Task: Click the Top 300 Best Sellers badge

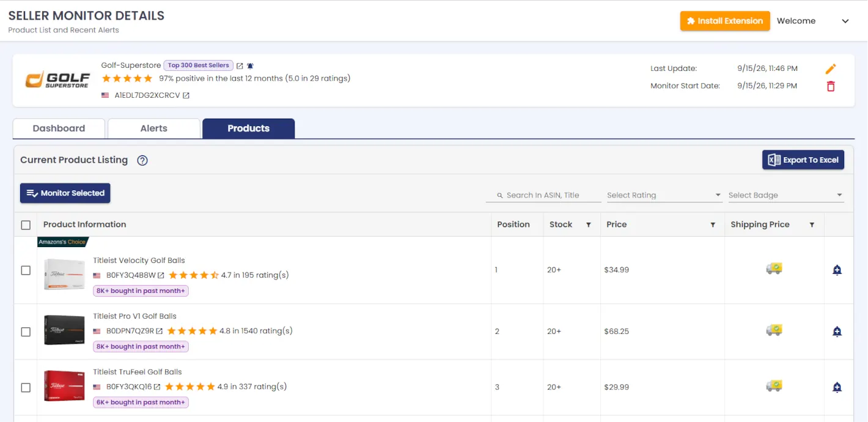Action: coord(199,65)
